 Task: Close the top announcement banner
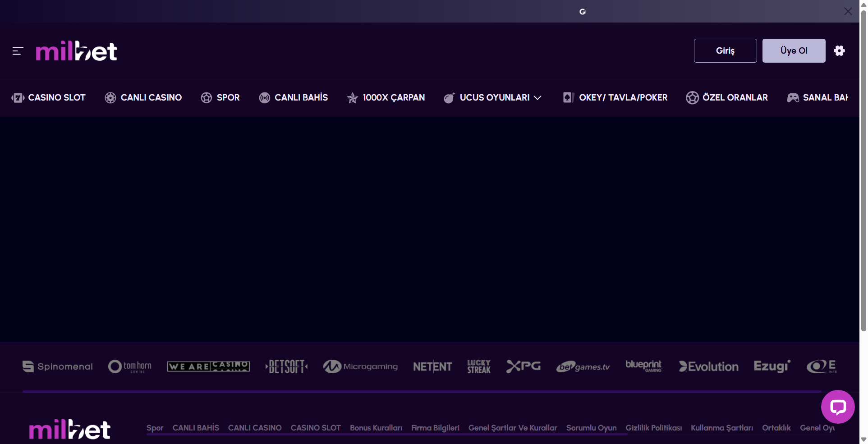click(848, 11)
